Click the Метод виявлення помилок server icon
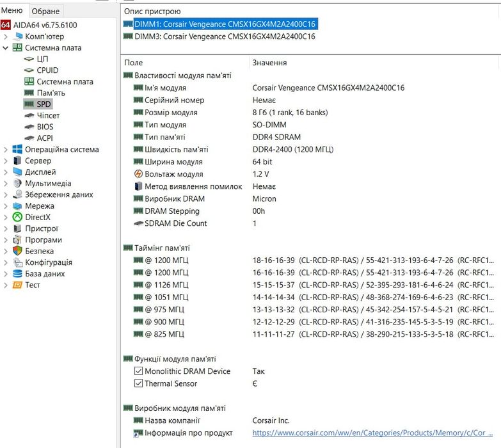The image size is (501, 448). (138, 186)
